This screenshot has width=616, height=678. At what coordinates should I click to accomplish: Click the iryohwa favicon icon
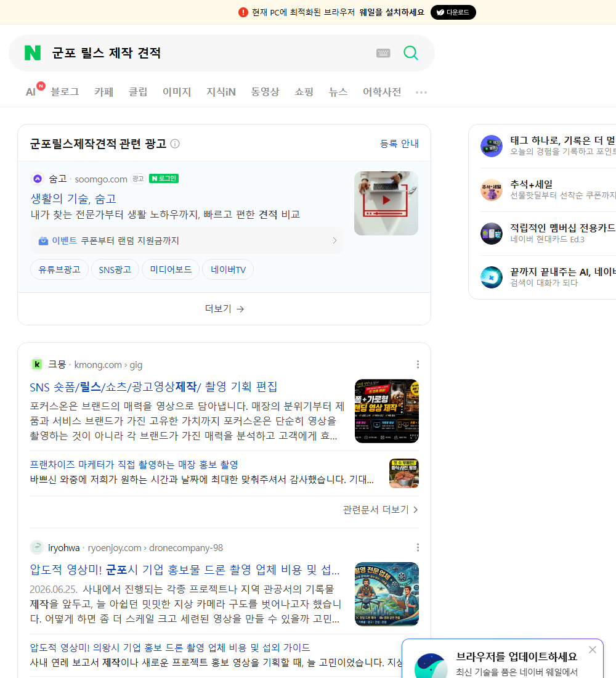37,547
